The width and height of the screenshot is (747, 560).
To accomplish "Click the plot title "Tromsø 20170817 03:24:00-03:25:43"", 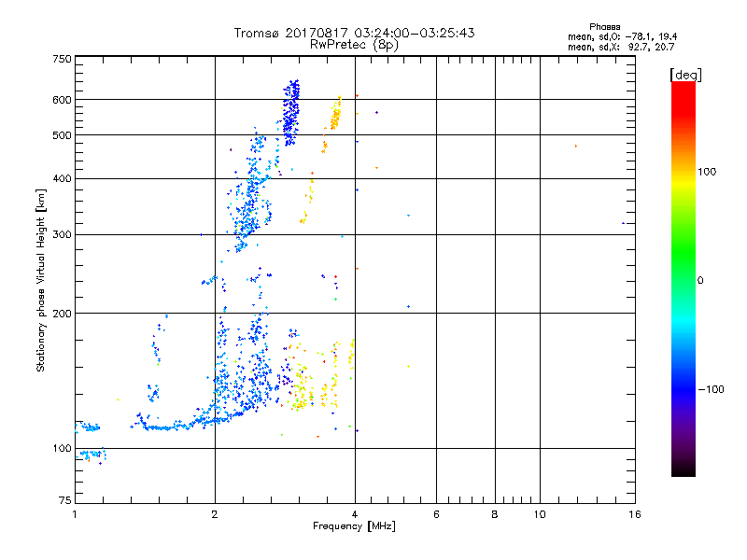I will pos(354,33).
